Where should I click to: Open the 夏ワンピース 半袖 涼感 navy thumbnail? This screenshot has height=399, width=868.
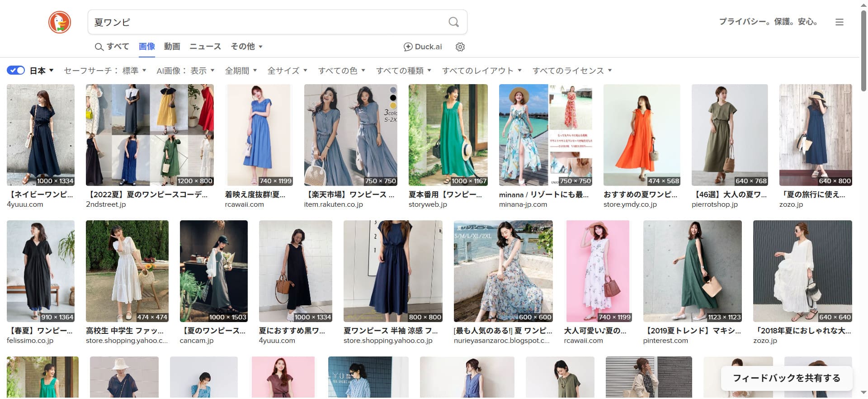point(393,271)
